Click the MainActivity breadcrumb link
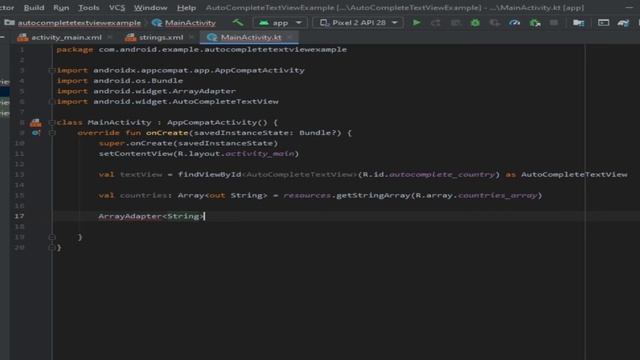This screenshot has height=360, width=640. click(x=190, y=23)
